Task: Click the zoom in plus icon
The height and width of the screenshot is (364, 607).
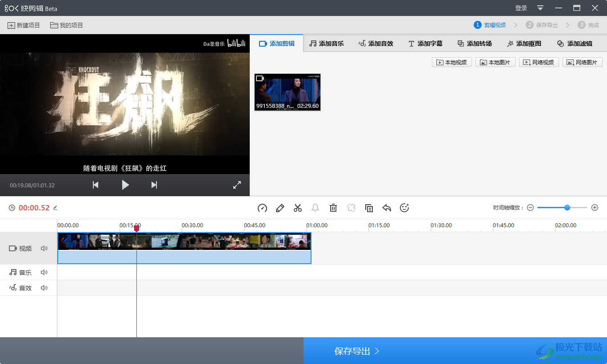Action: pyautogui.click(x=595, y=208)
